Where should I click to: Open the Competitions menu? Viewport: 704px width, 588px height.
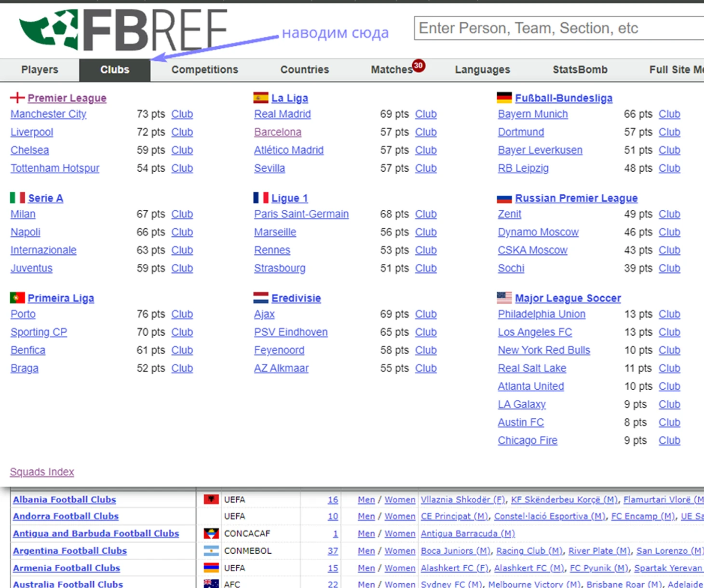tap(204, 70)
